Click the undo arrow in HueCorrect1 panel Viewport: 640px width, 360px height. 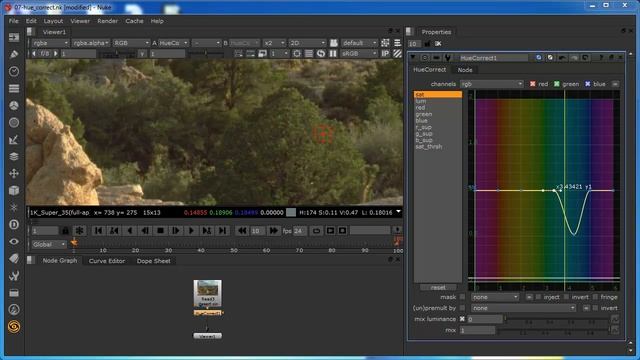click(562, 58)
